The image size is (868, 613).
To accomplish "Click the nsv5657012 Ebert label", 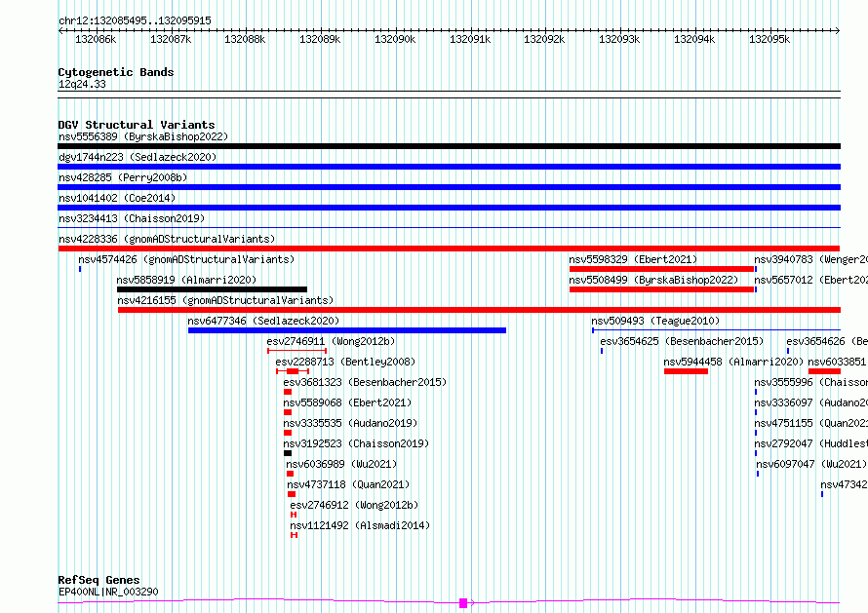I will pyautogui.click(x=810, y=280).
